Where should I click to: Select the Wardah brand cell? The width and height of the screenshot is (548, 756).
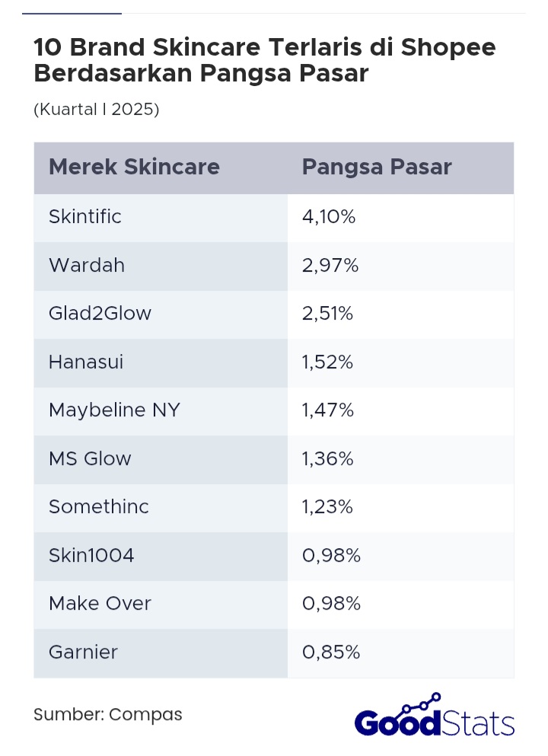click(87, 265)
